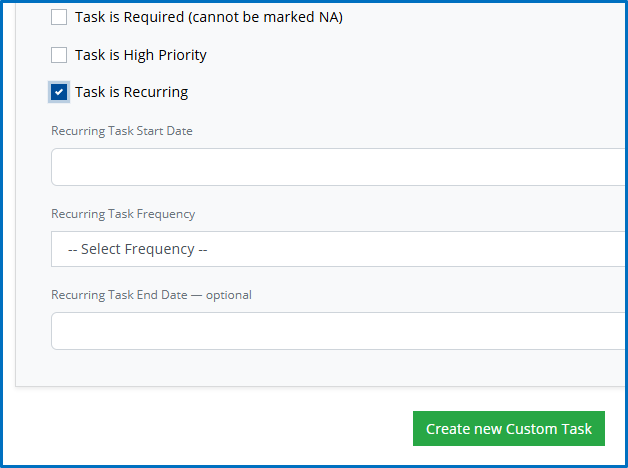Click the word 'optional' beside End Date

229,295
